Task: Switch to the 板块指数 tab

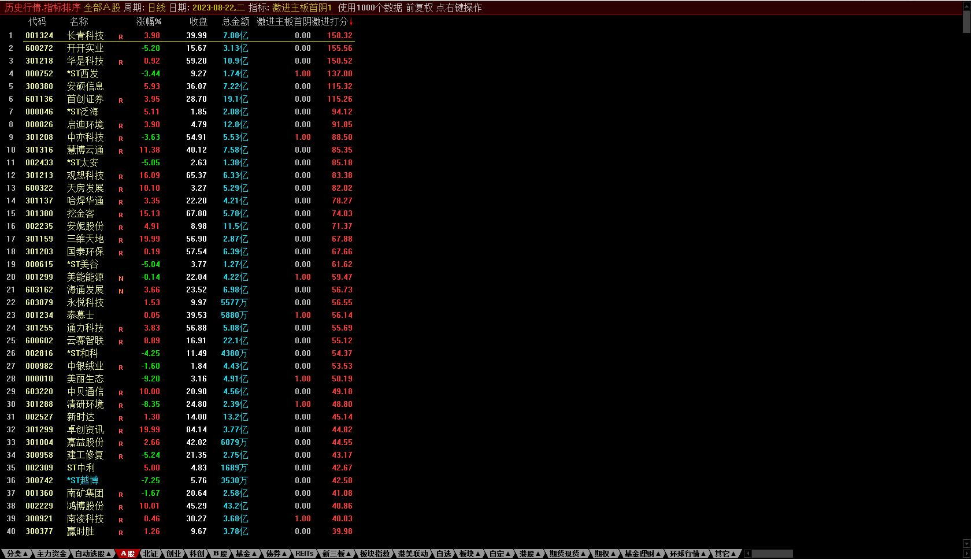Action: (x=375, y=554)
